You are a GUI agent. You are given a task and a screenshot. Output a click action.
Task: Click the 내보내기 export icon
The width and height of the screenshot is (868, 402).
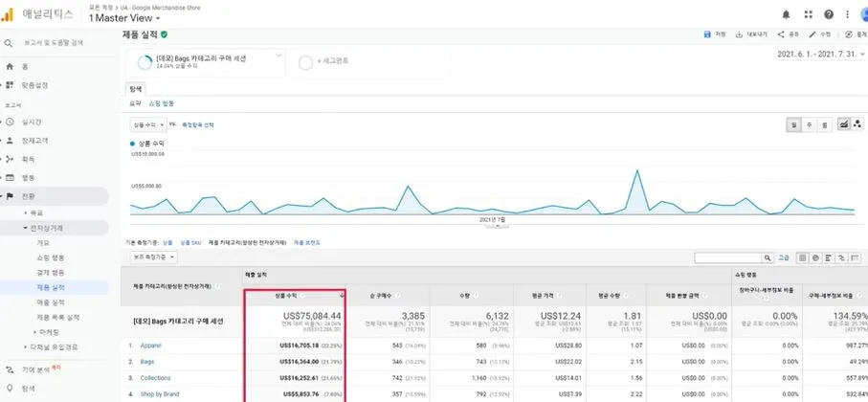coord(739,34)
